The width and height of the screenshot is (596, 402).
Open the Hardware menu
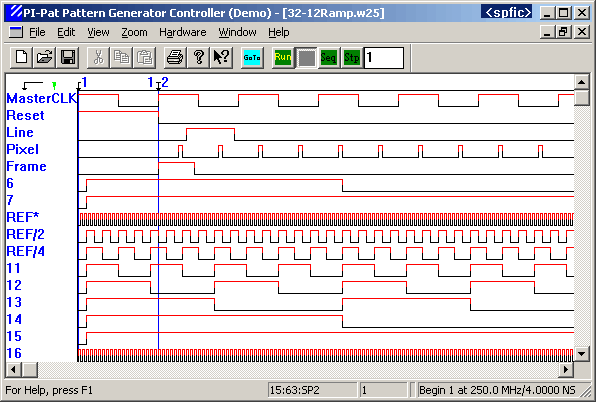[x=182, y=32]
